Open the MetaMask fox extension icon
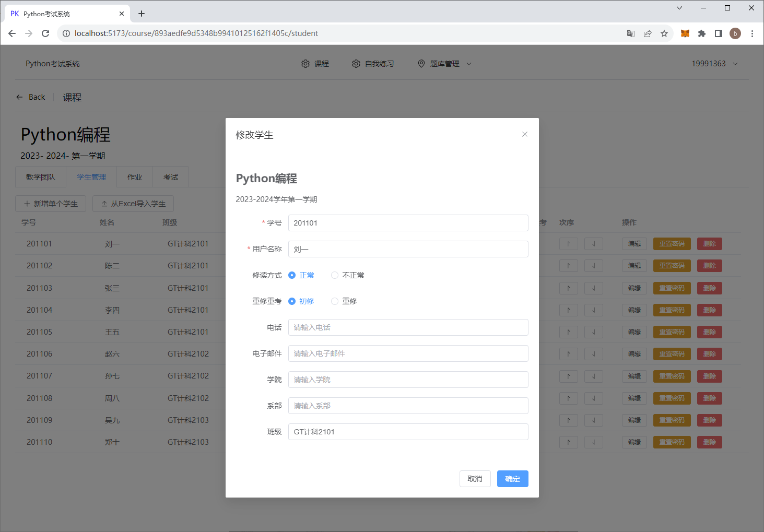 (685, 33)
